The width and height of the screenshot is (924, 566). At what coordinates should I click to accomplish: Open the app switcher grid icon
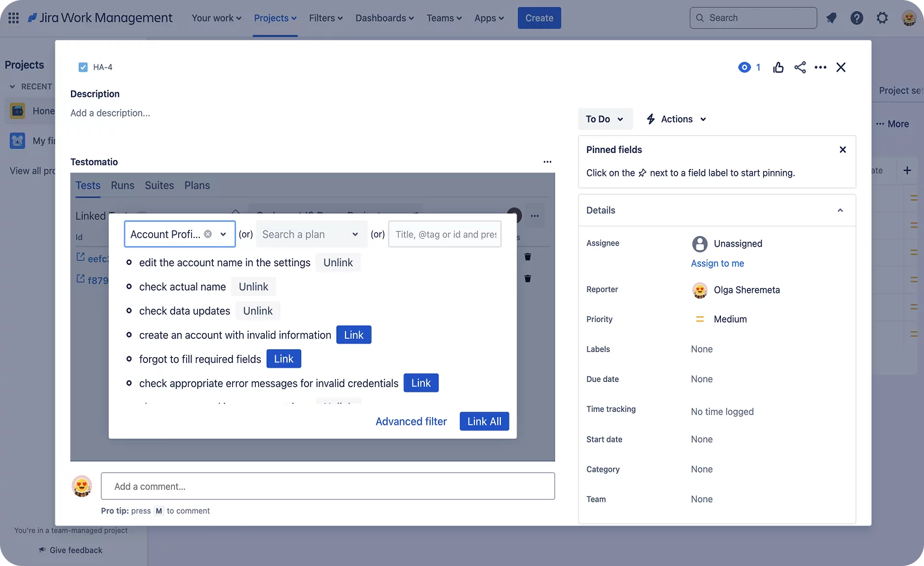pos(13,18)
